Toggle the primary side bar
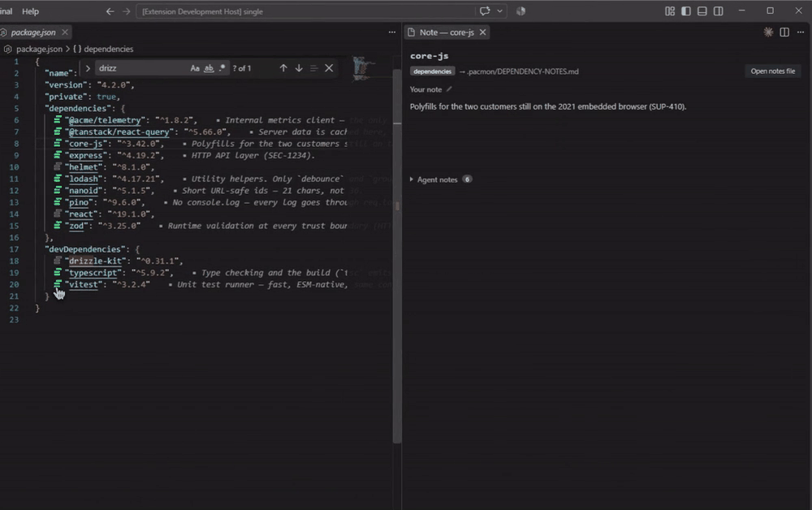 [686, 11]
